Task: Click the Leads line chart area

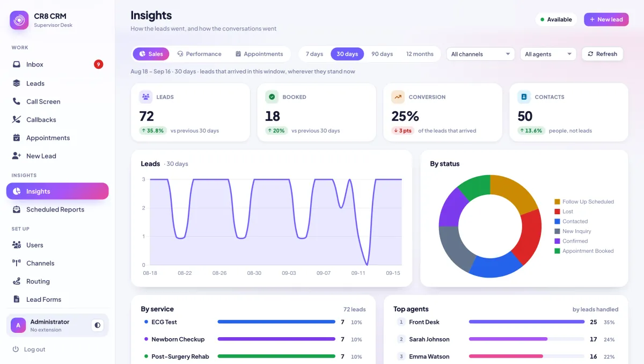Action: pos(275,222)
